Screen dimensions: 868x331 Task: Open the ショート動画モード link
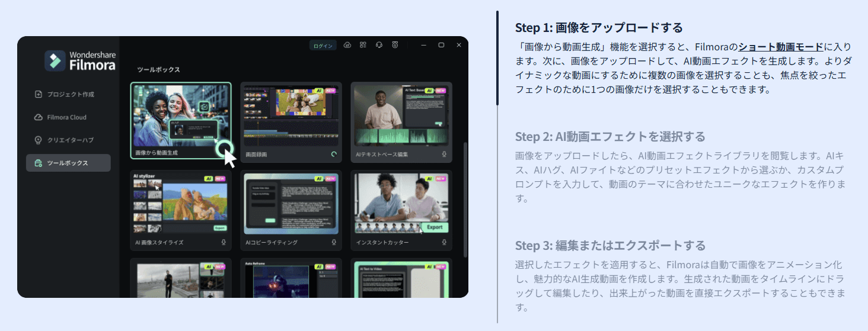click(781, 46)
